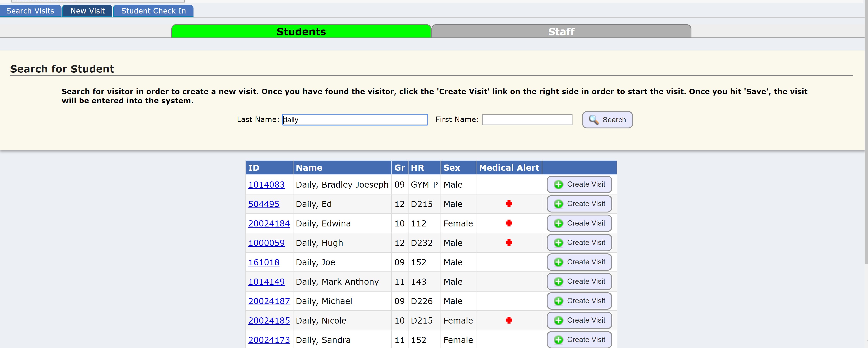This screenshot has height=348, width=868.
Task: Create visit for Daily, Joe
Action: 579,262
